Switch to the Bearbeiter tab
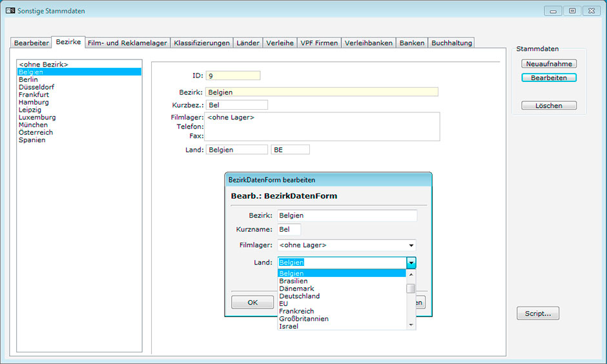 [32, 43]
